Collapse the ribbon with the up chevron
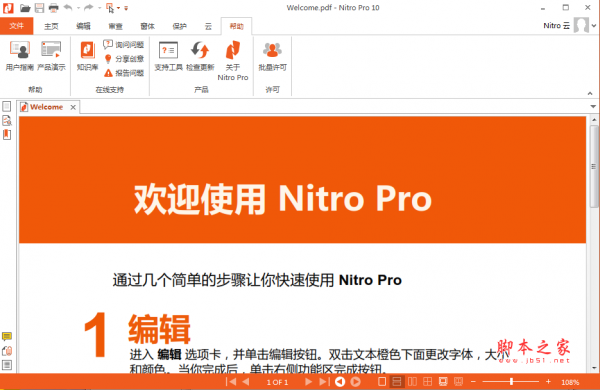This screenshot has width=600, height=390. pos(590,93)
